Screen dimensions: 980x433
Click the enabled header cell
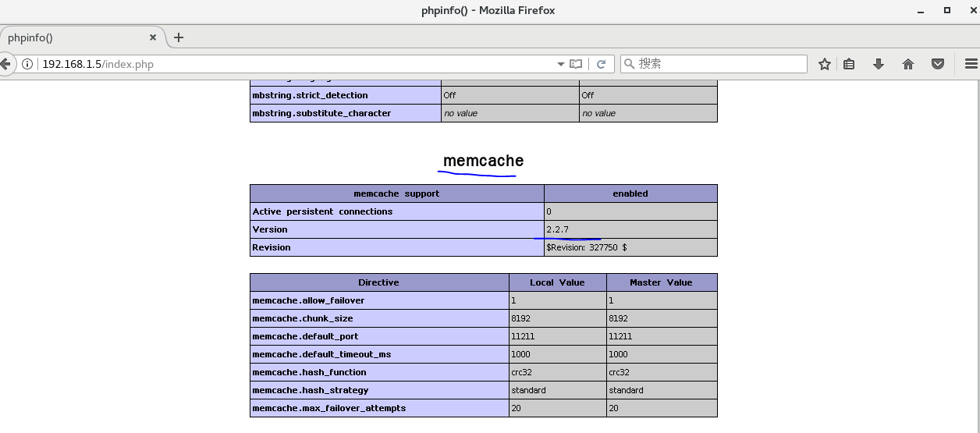click(630, 193)
